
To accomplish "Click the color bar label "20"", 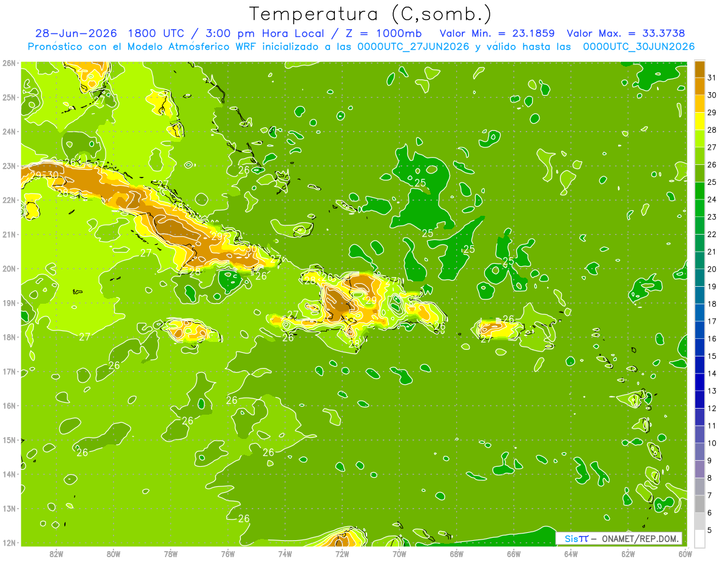I will click(712, 269).
